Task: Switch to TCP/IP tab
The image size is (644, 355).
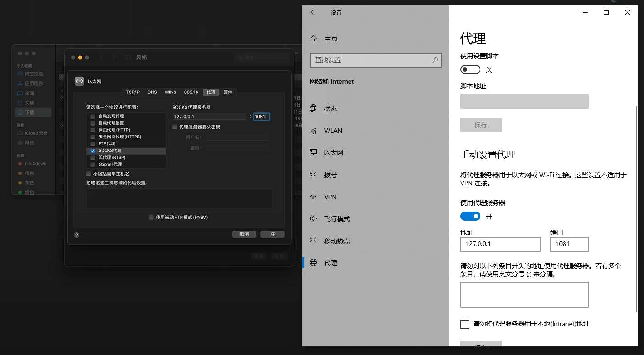Action: [x=133, y=92]
